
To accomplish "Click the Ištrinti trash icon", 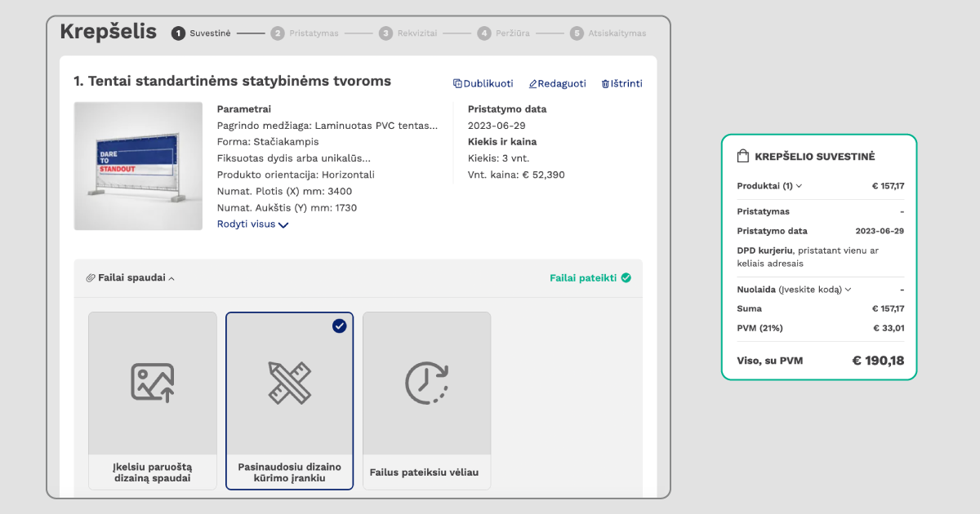I will (x=606, y=83).
